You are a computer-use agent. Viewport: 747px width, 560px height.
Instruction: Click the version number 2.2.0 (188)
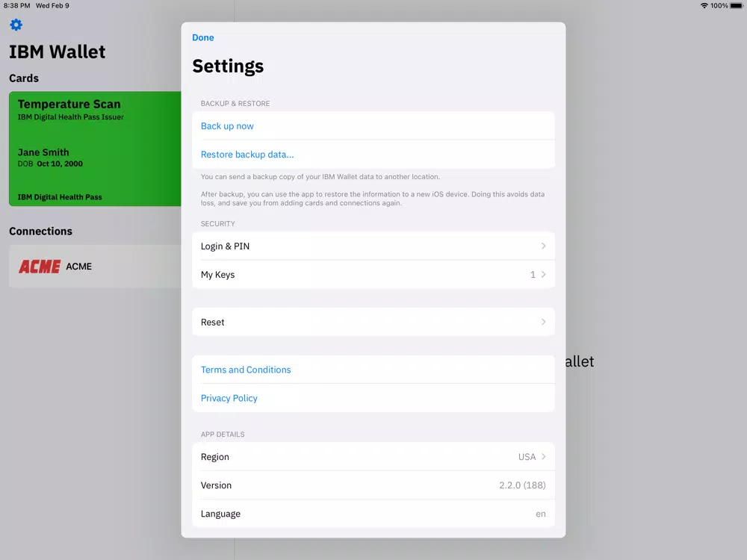click(522, 485)
